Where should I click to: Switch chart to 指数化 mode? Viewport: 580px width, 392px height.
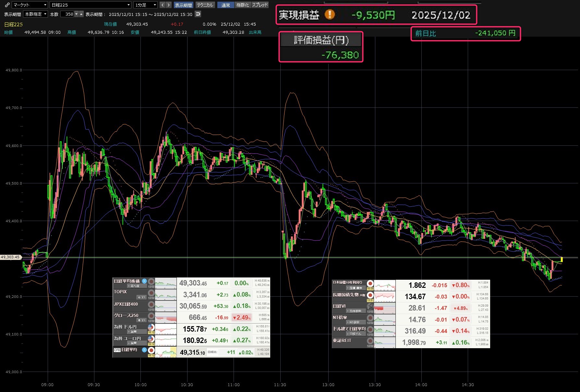tap(243, 5)
